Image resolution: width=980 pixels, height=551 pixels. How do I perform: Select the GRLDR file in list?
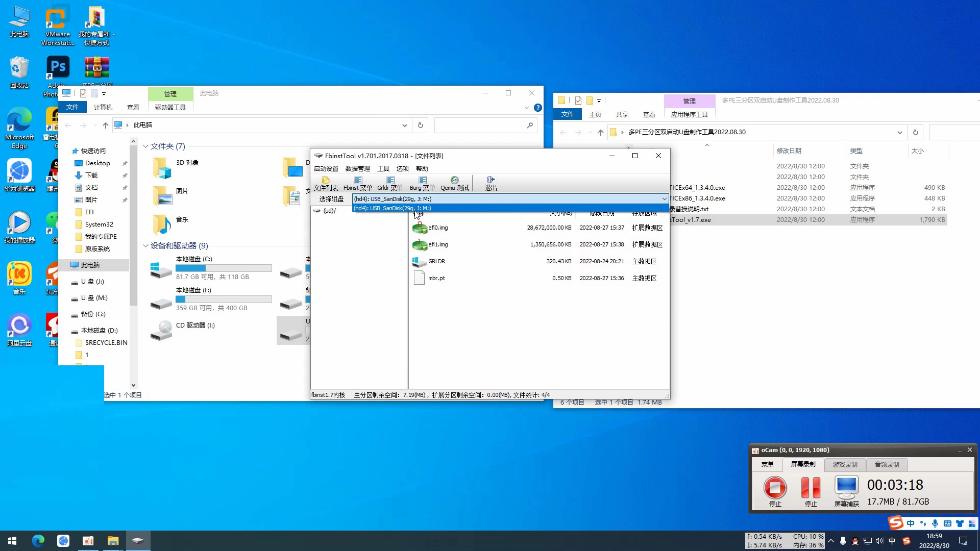coord(436,262)
